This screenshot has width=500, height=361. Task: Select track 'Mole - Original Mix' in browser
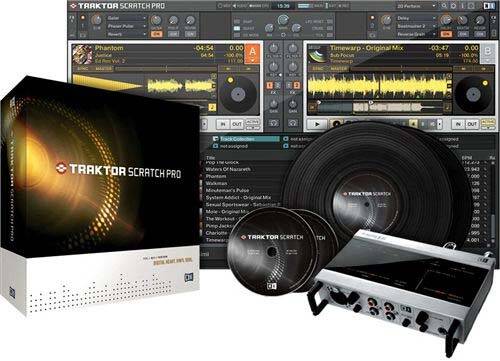[228, 212]
